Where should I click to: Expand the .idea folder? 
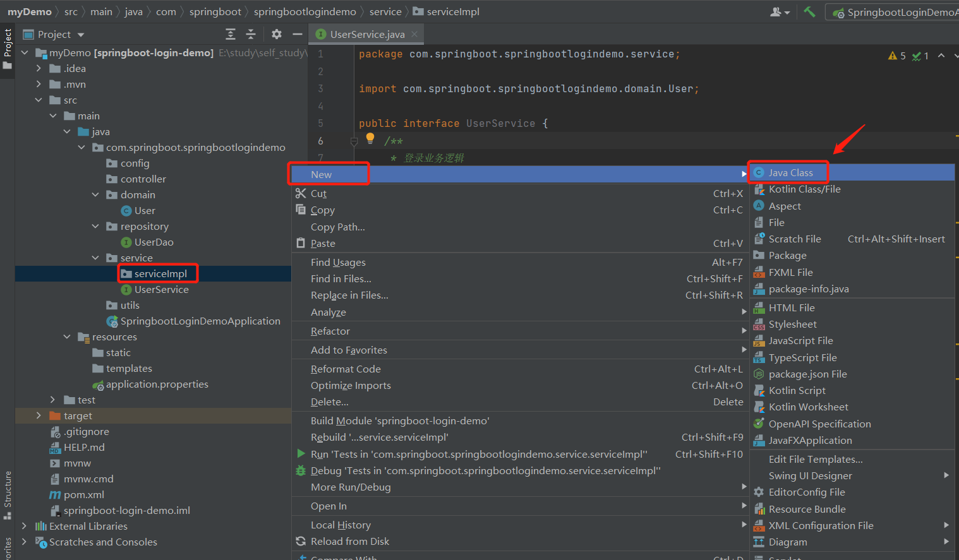(x=39, y=68)
